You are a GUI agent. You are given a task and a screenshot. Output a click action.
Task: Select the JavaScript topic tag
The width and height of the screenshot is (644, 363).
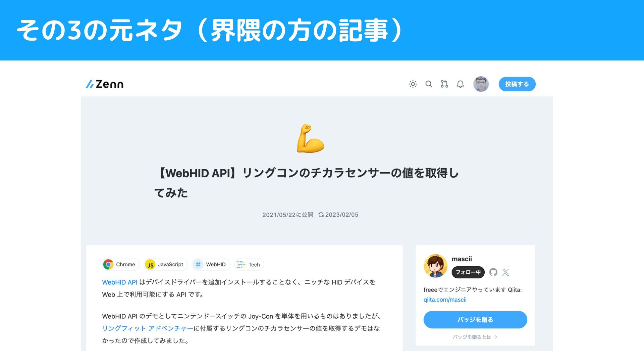point(165,265)
